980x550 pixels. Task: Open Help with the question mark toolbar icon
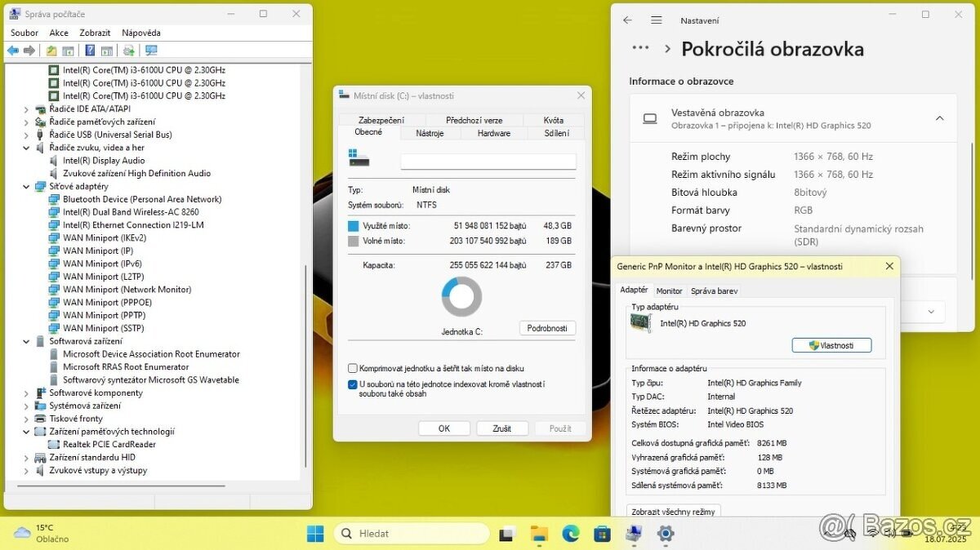pyautogui.click(x=90, y=50)
